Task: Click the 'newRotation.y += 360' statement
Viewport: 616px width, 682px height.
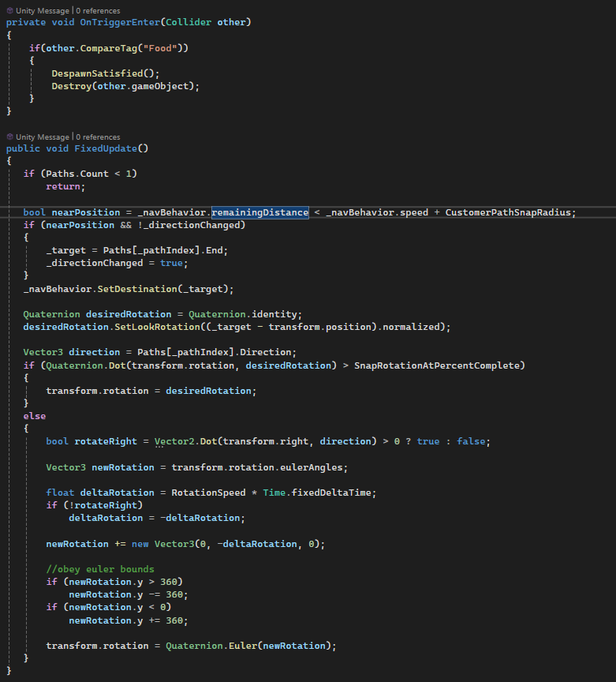Action: point(129,620)
